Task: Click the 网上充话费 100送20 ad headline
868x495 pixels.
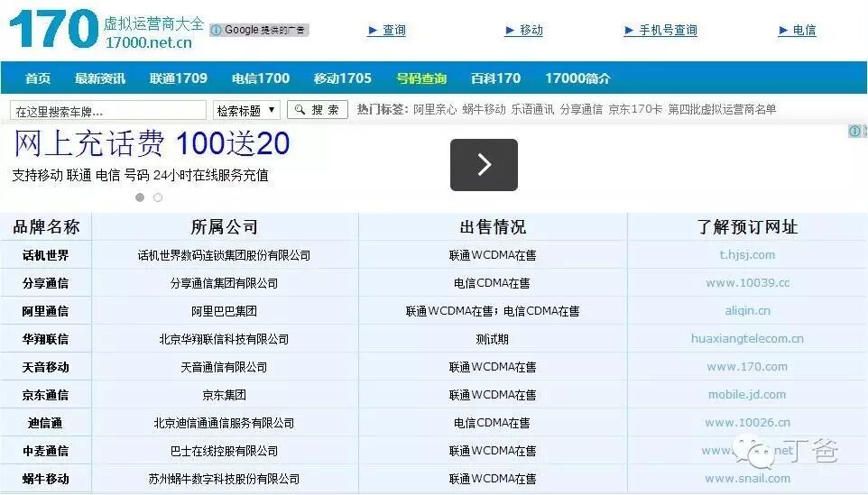Action: tap(152, 143)
